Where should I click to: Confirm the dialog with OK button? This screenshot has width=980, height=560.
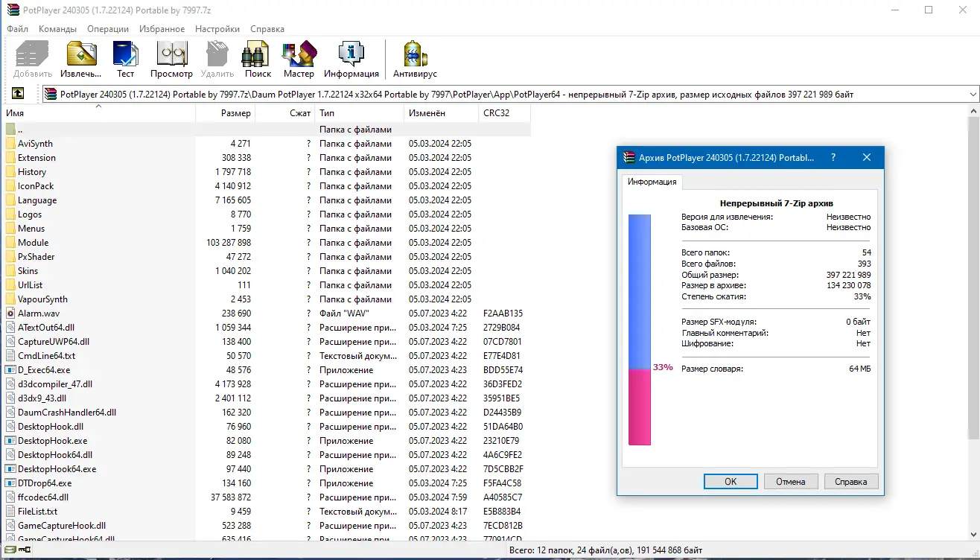point(731,482)
